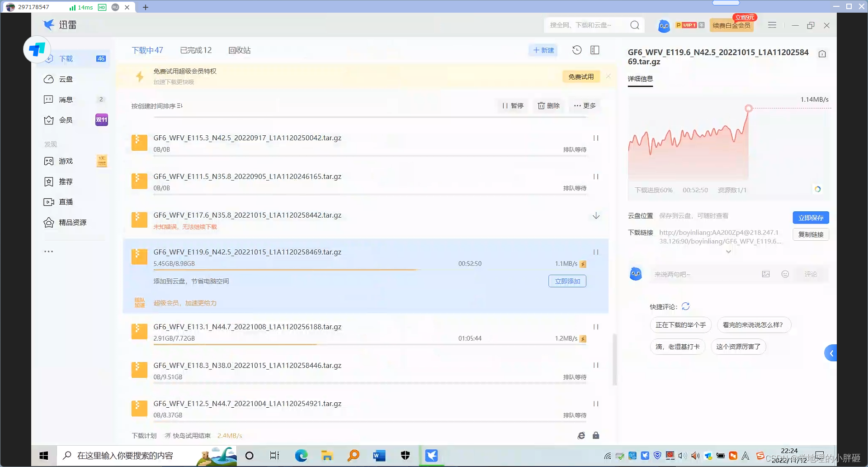
Task: Click the 删除 delete button
Action: pos(548,106)
